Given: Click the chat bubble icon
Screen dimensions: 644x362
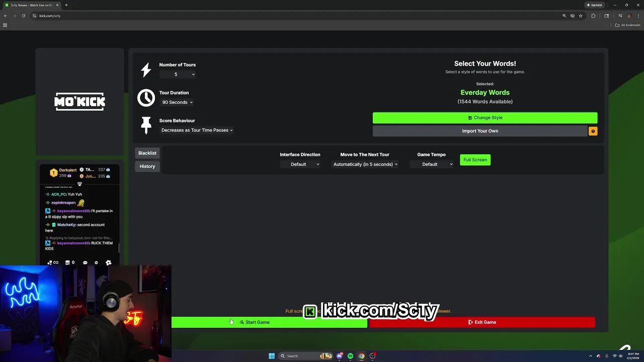Looking at the screenshot, I should (85, 262).
